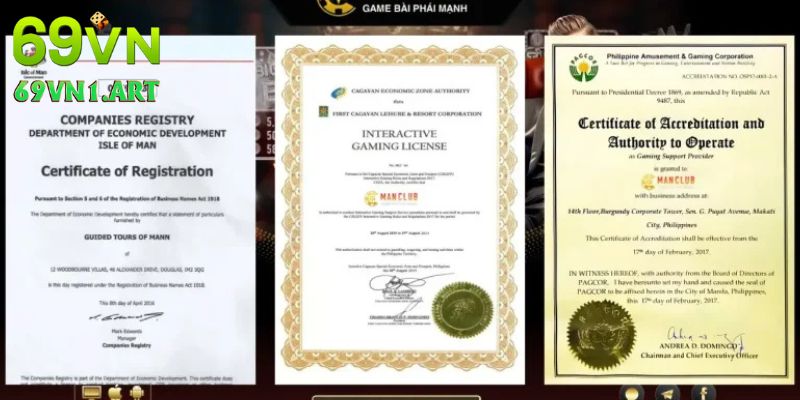This screenshot has height=400, width=800.
Task: Click 'DEPARTMENT OF ECONOMIC DEVELOPMENT' line
Action: (x=127, y=134)
